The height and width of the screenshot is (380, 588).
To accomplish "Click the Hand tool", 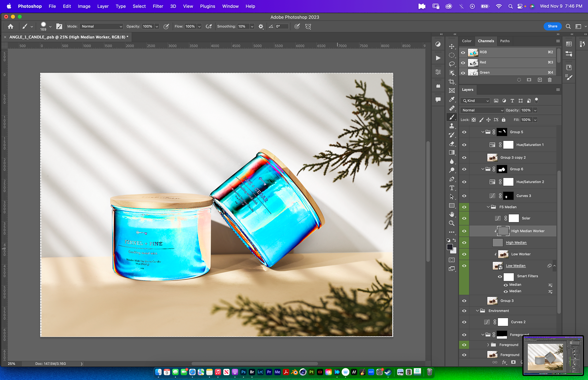I will 452,214.
